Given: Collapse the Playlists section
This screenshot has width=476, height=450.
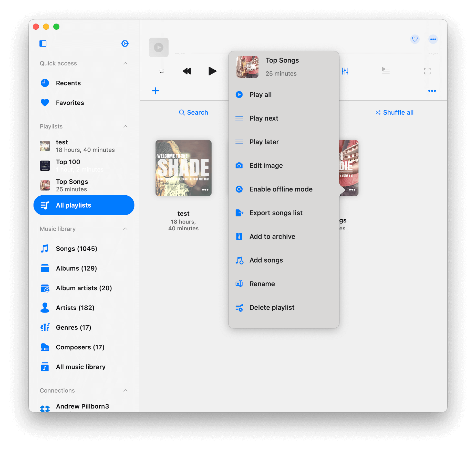Looking at the screenshot, I should click(x=125, y=126).
